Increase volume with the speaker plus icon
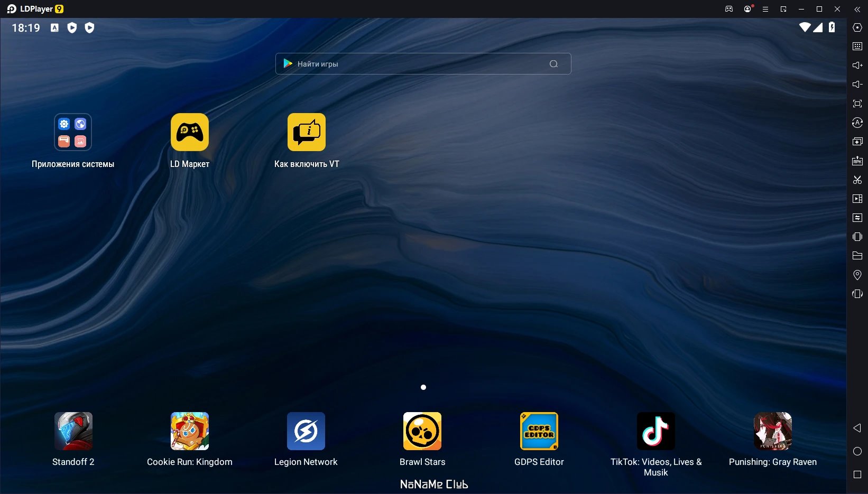Viewport: 868px width, 494px height. point(857,66)
